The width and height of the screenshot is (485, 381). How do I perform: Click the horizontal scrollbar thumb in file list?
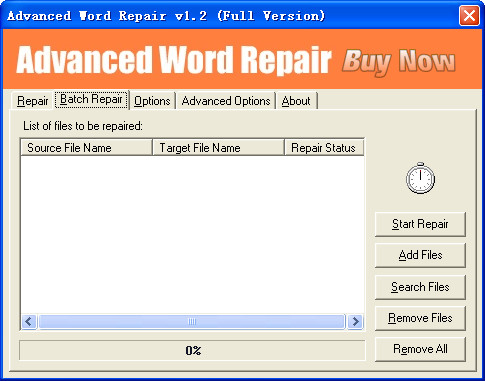click(192, 322)
